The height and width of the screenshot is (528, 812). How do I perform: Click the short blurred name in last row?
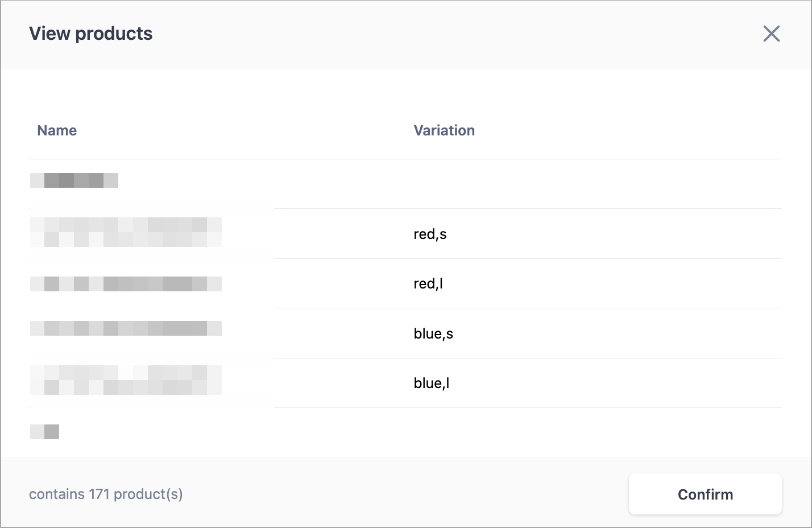(44, 432)
